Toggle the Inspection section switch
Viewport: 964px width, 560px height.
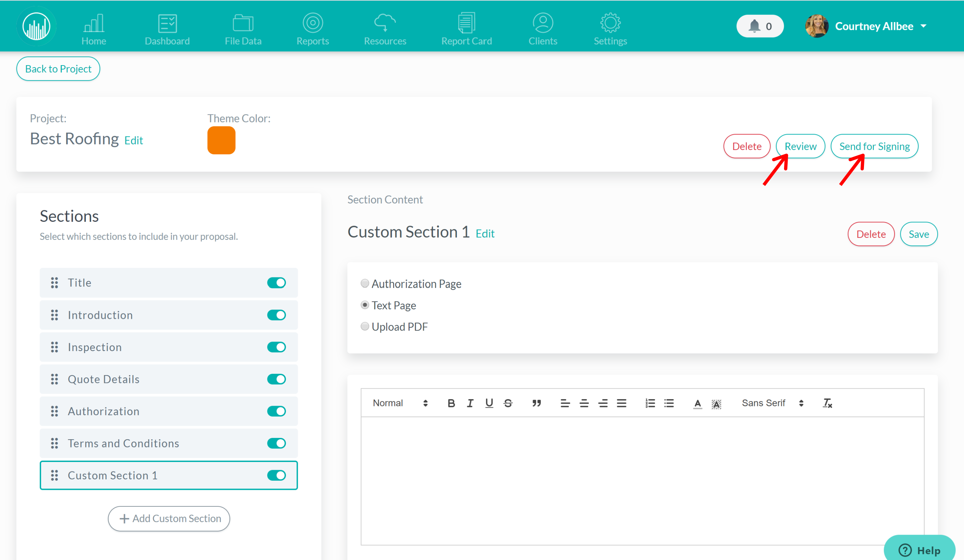pyautogui.click(x=276, y=347)
